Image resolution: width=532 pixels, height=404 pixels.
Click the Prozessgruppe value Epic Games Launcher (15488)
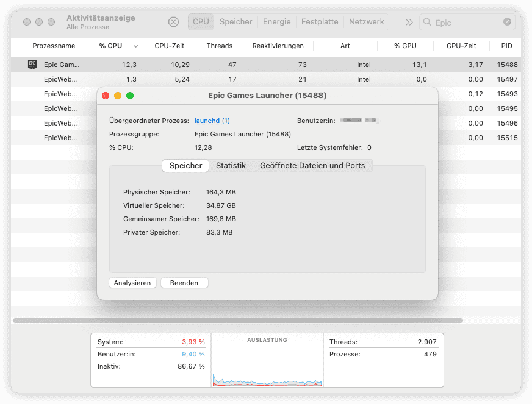[243, 134]
